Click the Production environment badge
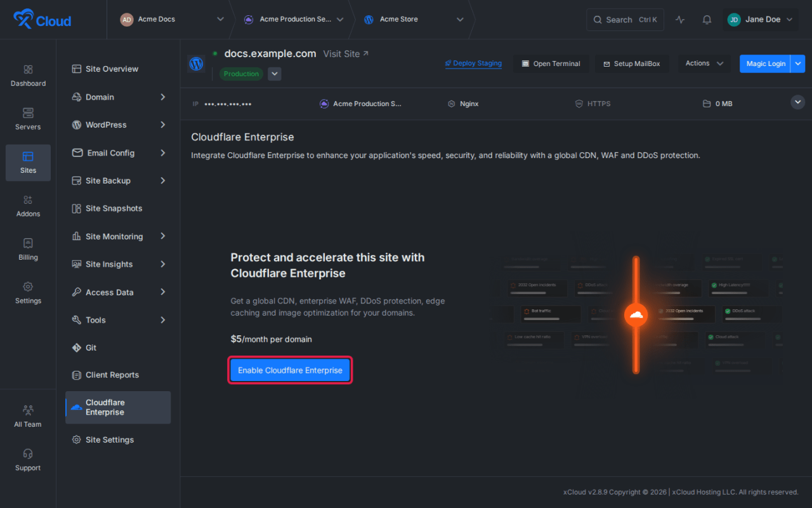This screenshot has height=508, width=812. [241, 74]
